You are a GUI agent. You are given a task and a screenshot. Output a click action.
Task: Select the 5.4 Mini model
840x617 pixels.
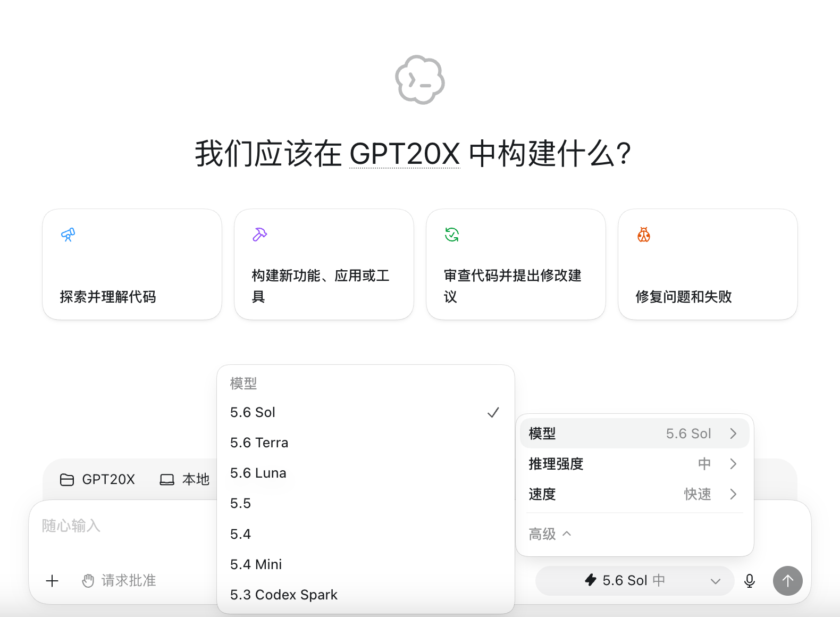366,564
